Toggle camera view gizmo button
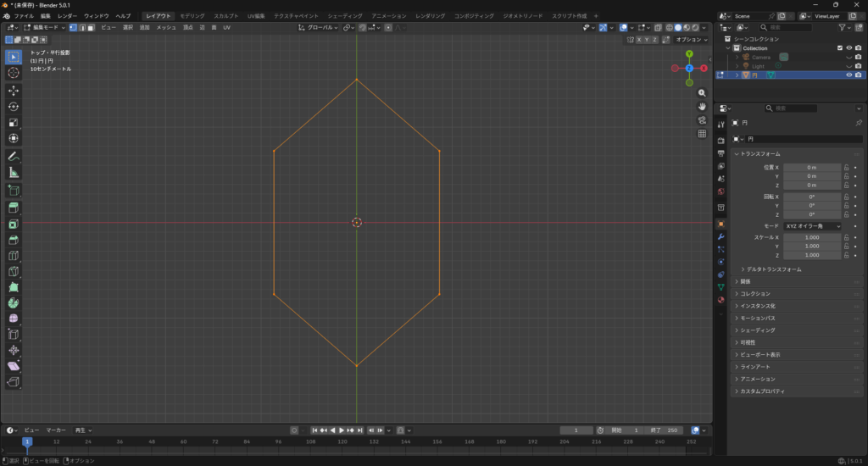The width and height of the screenshot is (868, 466). tap(702, 119)
